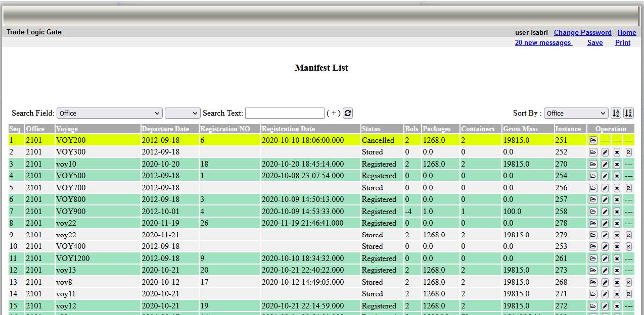This screenshot has height=315, width=644.
Task: Click R icon on voy11 row
Action: 628,294
